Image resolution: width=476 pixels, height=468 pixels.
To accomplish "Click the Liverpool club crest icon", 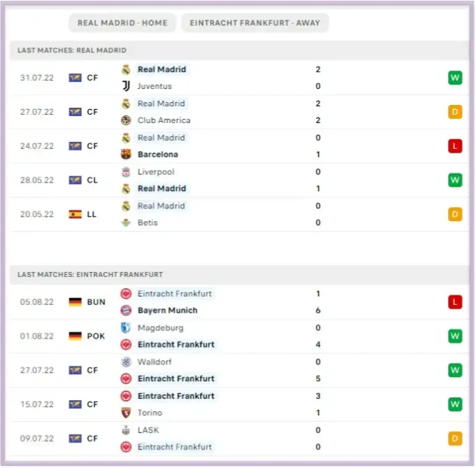I will point(126,172).
